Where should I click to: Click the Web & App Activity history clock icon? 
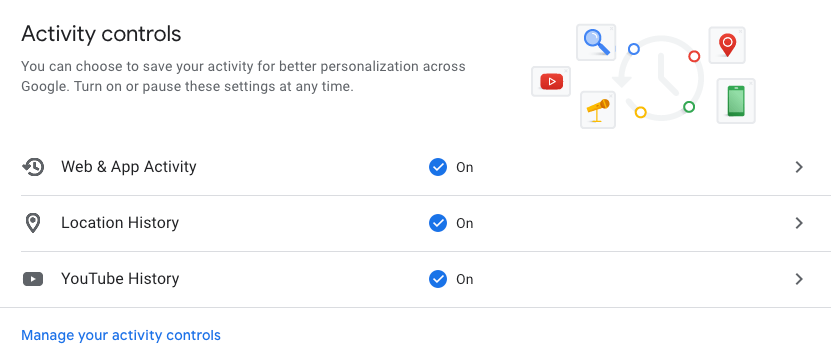click(x=33, y=167)
